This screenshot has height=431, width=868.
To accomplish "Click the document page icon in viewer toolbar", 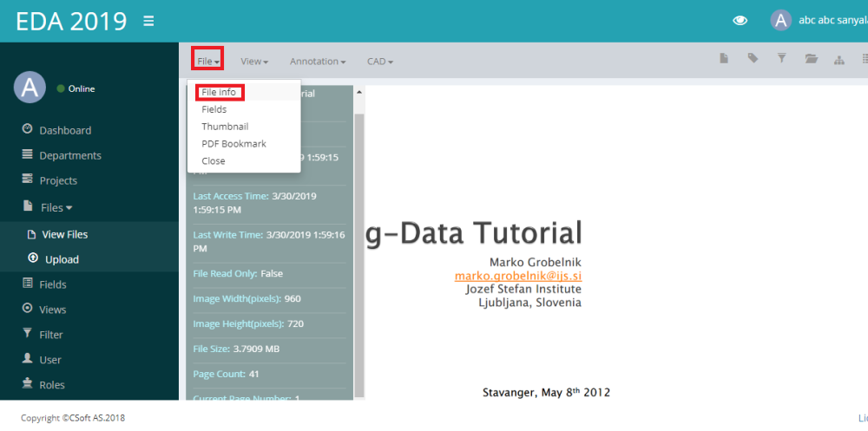I will click(x=724, y=58).
